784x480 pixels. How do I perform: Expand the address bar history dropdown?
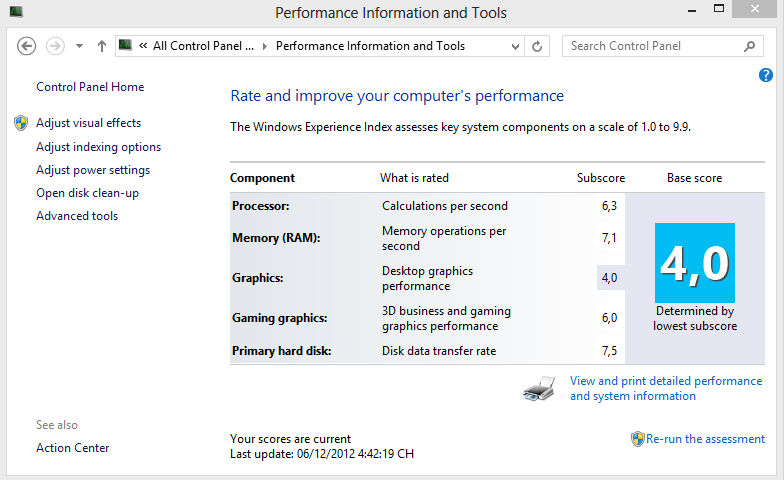pyautogui.click(x=515, y=46)
